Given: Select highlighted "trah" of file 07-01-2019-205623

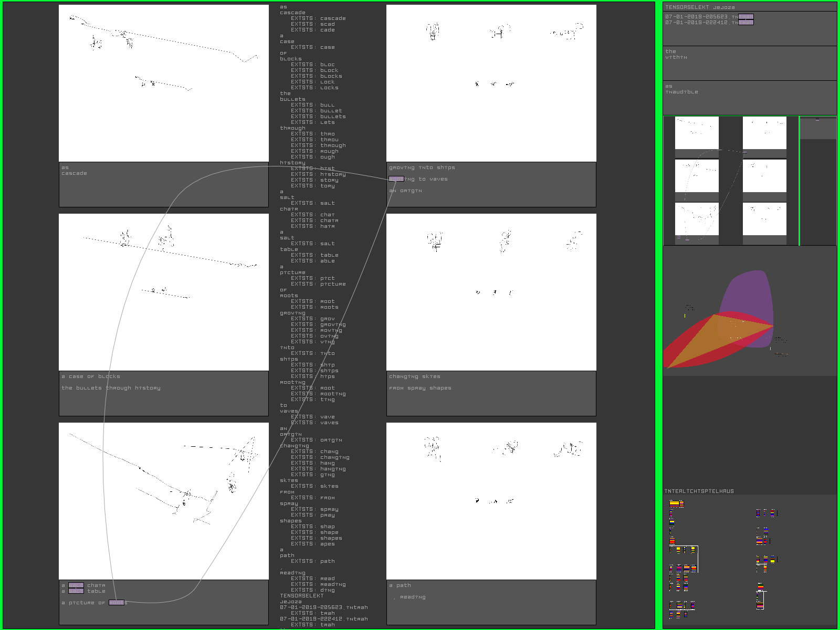Looking at the screenshot, I should [x=745, y=17].
